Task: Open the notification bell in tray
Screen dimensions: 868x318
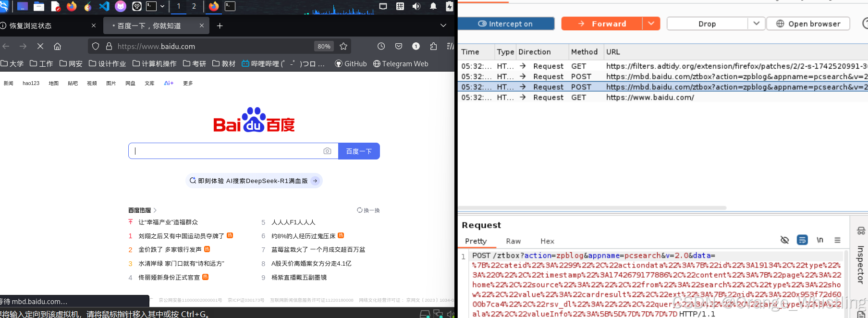Action: [433, 6]
